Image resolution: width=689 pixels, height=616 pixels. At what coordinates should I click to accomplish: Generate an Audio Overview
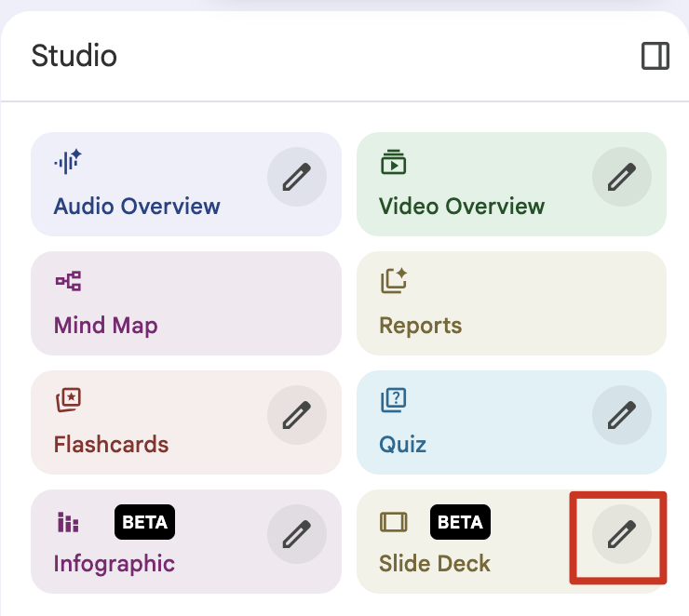point(137,206)
